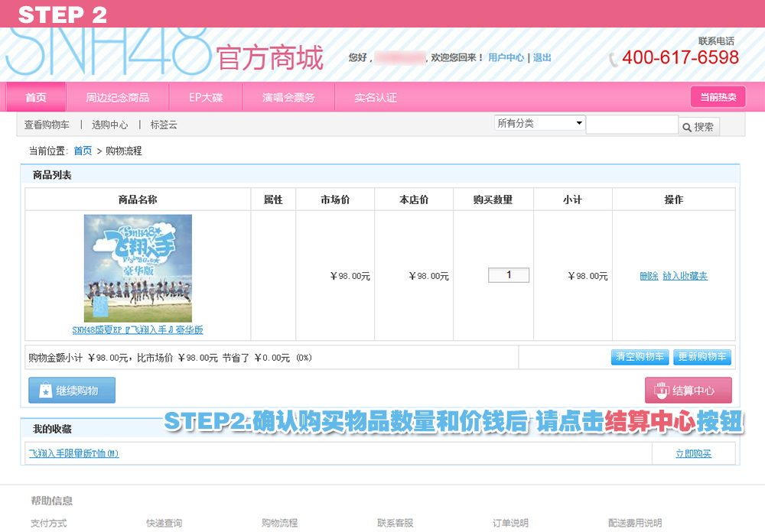The height and width of the screenshot is (532, 765).
Task: Click the 更新购物车 button
Action: coord(702,357)
